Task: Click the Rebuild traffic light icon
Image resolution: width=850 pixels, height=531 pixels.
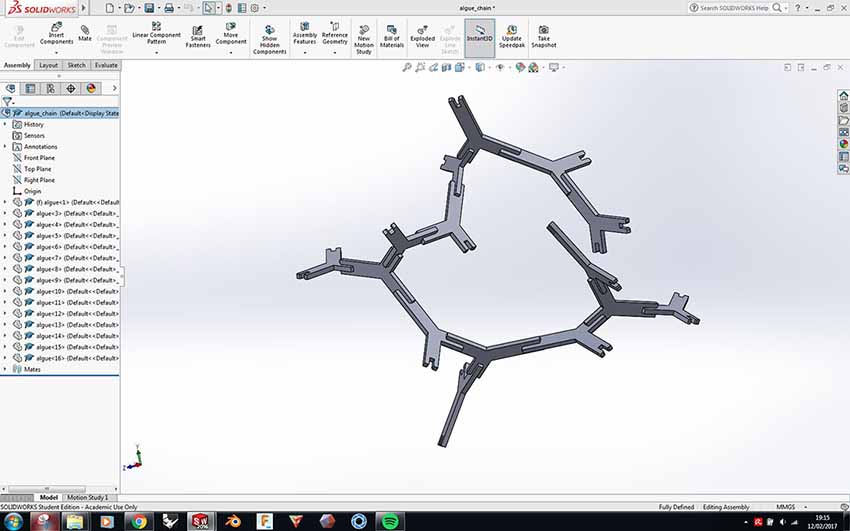Action: pos(229,8)
